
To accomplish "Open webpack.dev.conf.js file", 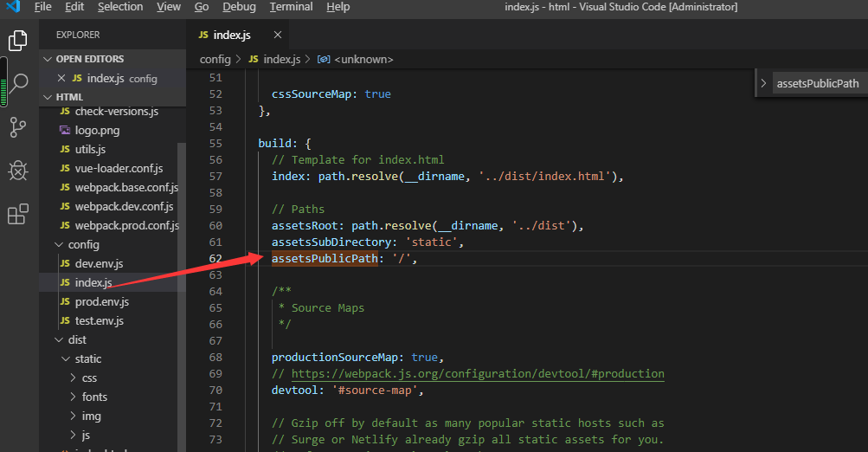I will [x=124, y=207].
